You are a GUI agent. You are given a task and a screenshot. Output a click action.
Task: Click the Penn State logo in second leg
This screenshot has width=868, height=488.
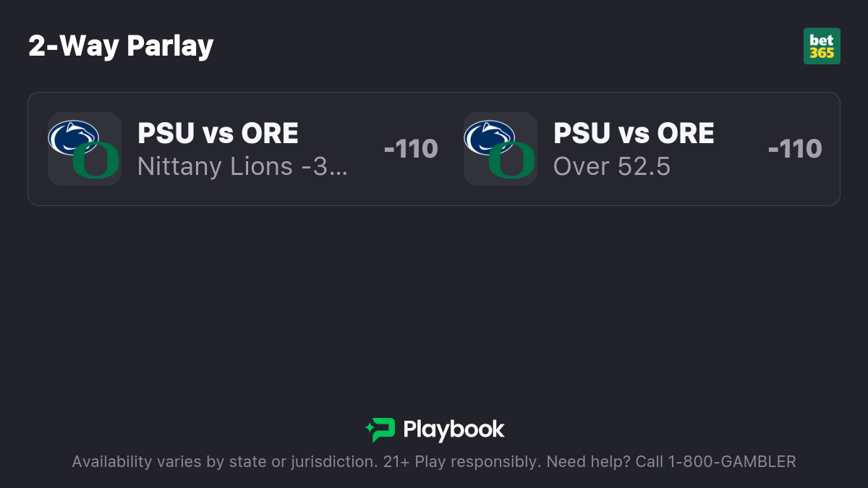pyautogui.click(x=490, y=137)
